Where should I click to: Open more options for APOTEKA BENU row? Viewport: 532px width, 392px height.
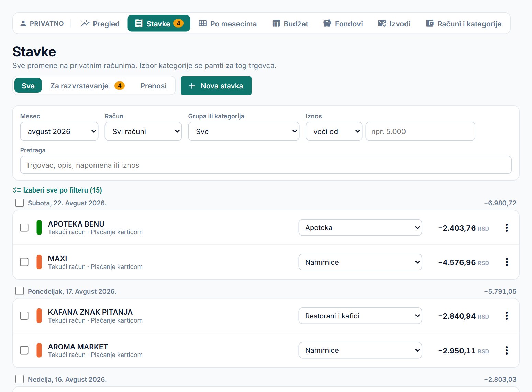pyautogui.click(x=507, y=228)
